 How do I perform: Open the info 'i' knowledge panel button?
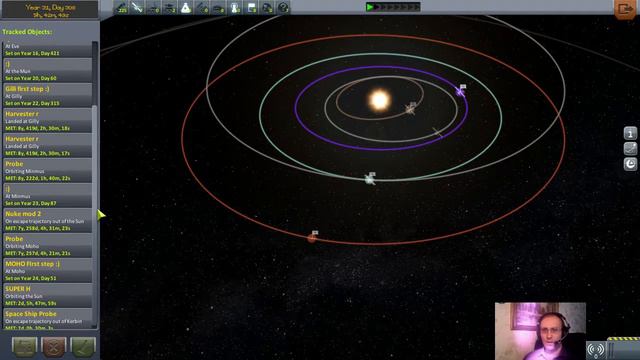(630, 133)
